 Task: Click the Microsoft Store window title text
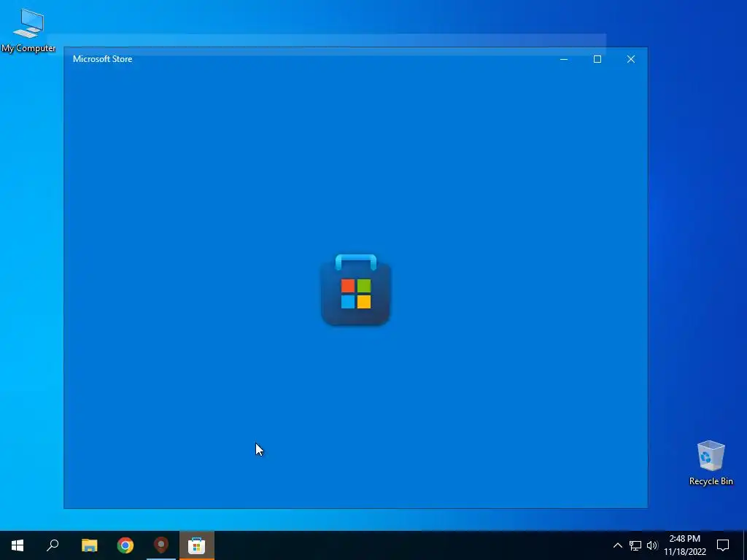click(102, 59)
